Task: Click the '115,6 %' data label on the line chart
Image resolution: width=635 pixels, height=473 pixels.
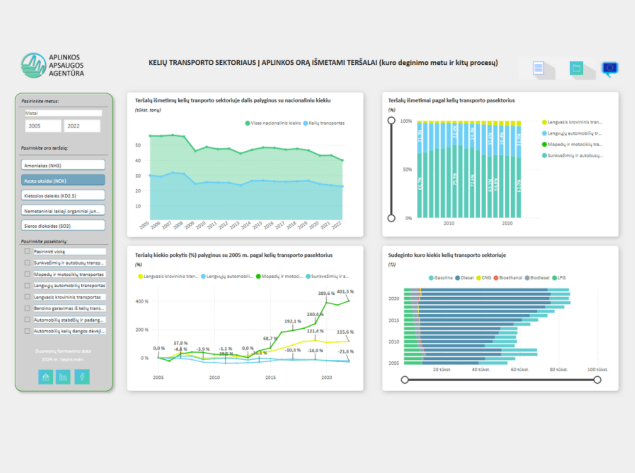Action: click(345, 332)
